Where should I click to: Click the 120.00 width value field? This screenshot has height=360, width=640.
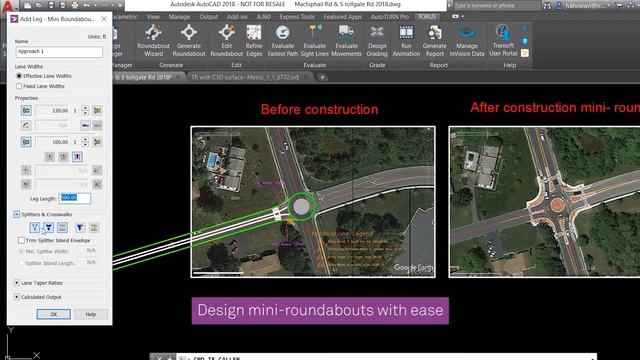[52, 110]
